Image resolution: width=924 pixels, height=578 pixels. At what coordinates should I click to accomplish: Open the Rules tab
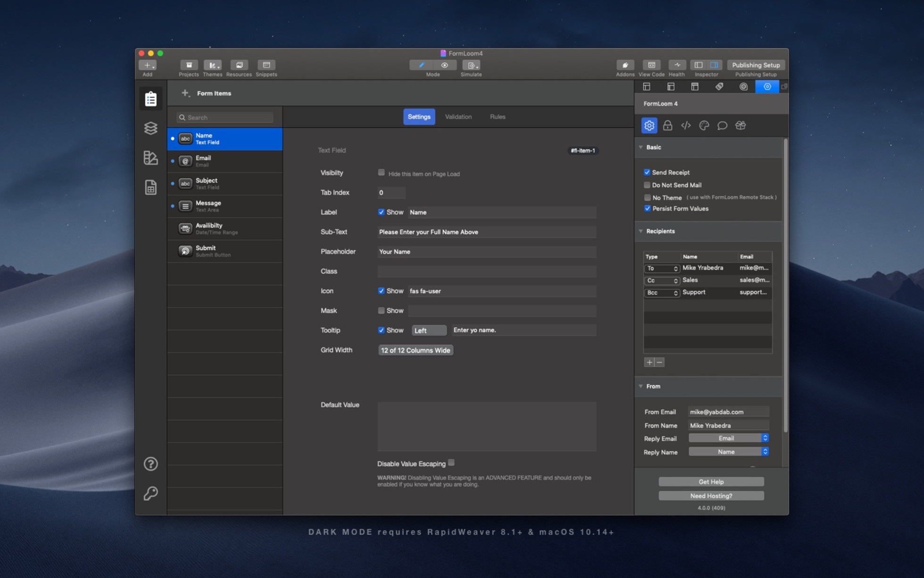pos(497,117)
